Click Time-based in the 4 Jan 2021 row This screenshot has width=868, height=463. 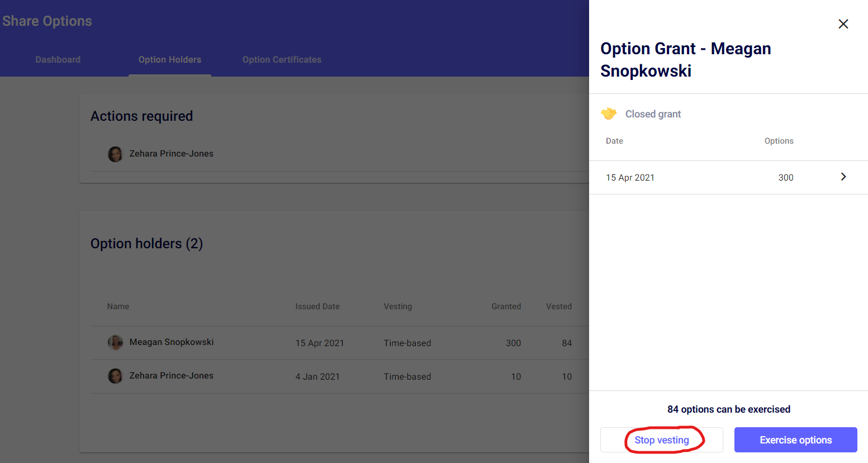[x=407, y=377]
